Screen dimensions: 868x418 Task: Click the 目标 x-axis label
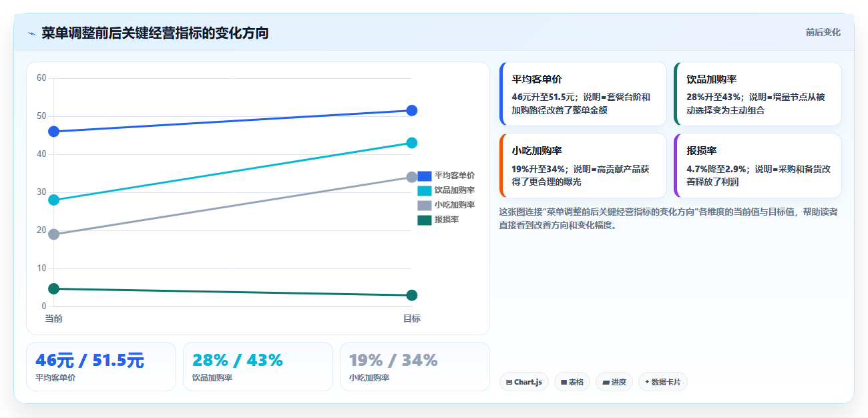tap(412, 319)
